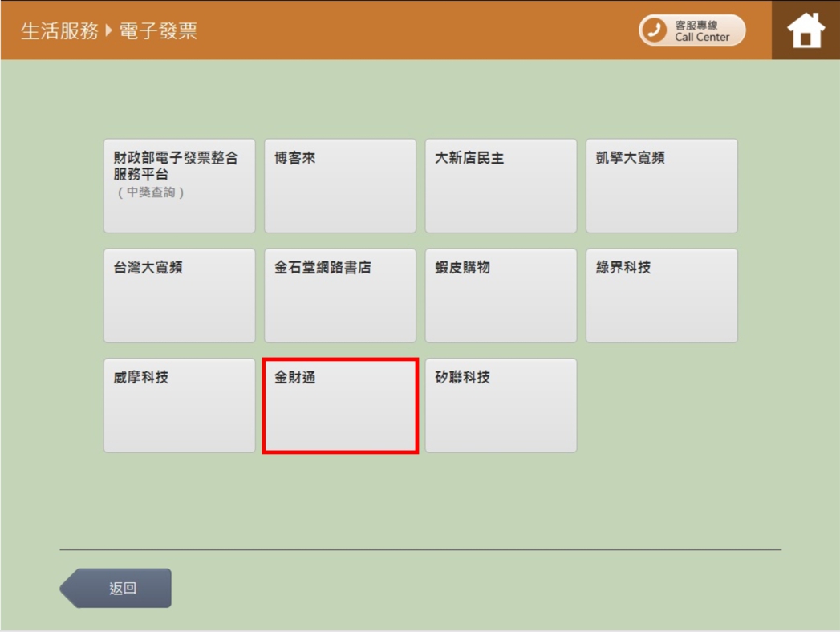Image resolution: width=840 pixels, height=632 pixels.
Task: Select 大新店民主 service tile
Action: pos(500,184)
